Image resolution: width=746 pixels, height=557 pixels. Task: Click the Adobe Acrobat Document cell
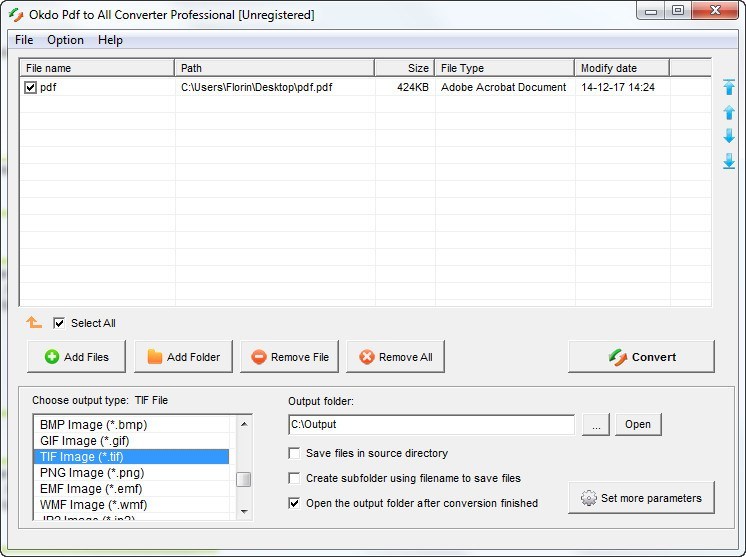click(503, 88)
